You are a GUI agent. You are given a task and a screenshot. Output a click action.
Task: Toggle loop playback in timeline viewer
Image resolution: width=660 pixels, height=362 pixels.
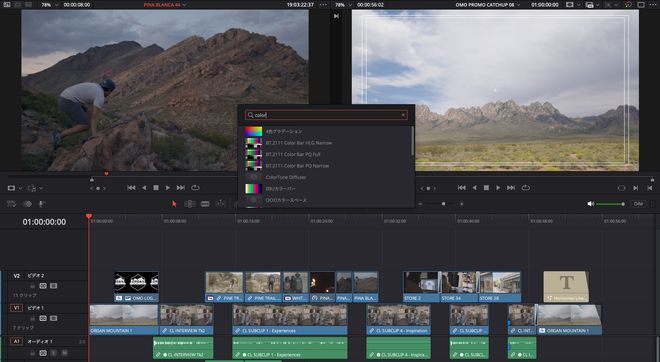click(x=525, y=188)
